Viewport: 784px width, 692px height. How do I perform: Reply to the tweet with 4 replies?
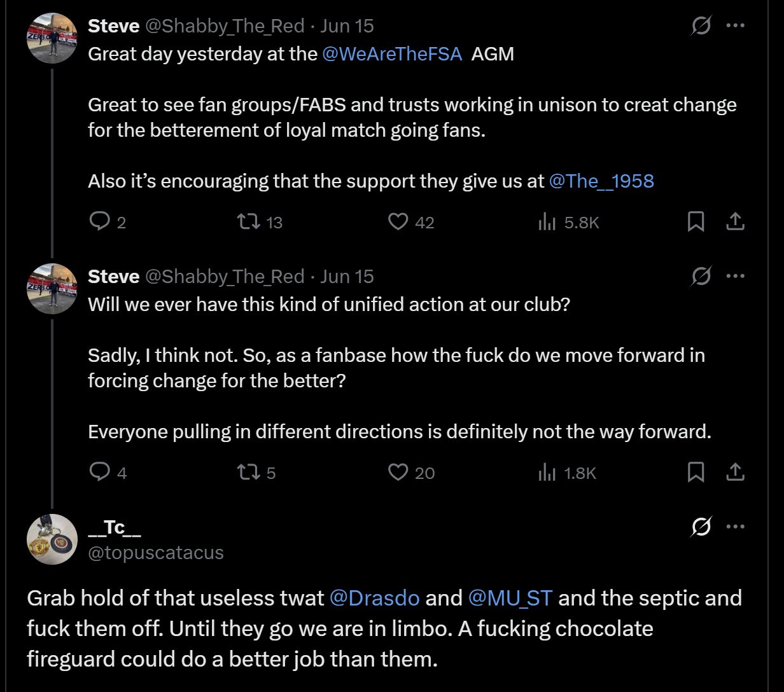coord(99,472)
